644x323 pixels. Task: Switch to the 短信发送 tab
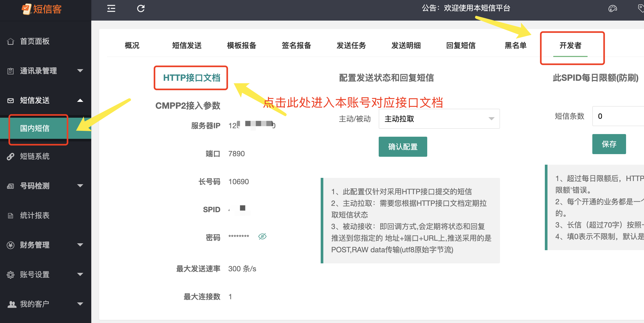tap(187, 45)
